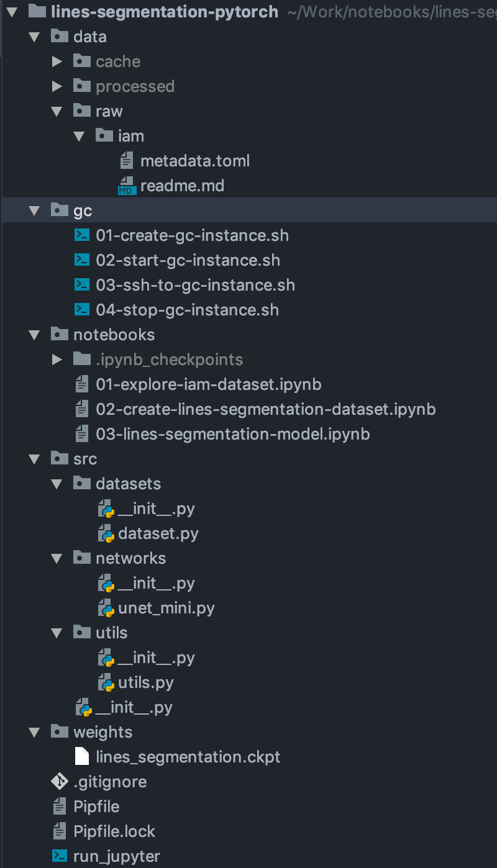The width and height of the screenshot is (497, 868).
Task: Click the file icon of lines_segmentation.ckpt
Action: pyautogui.click(x=81, y=757)
